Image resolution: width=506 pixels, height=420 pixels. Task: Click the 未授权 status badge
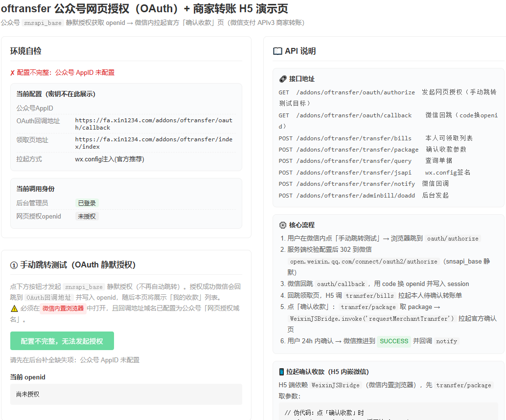pos(87,216)
